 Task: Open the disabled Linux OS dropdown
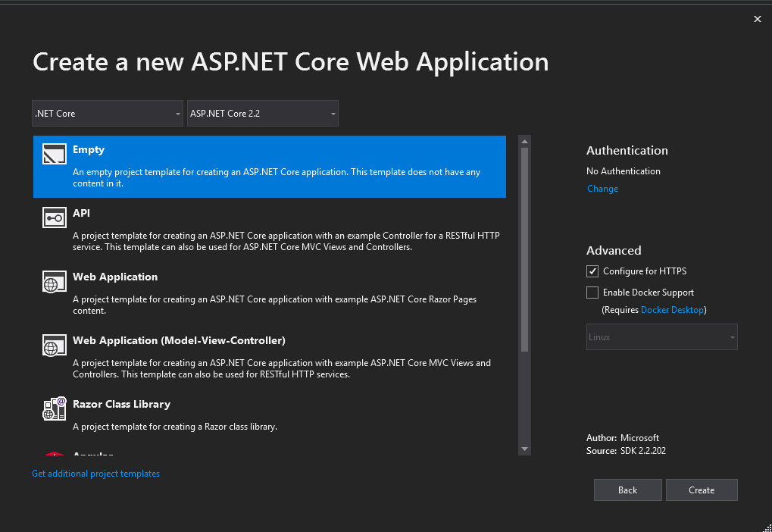click(x=661, y=337)
